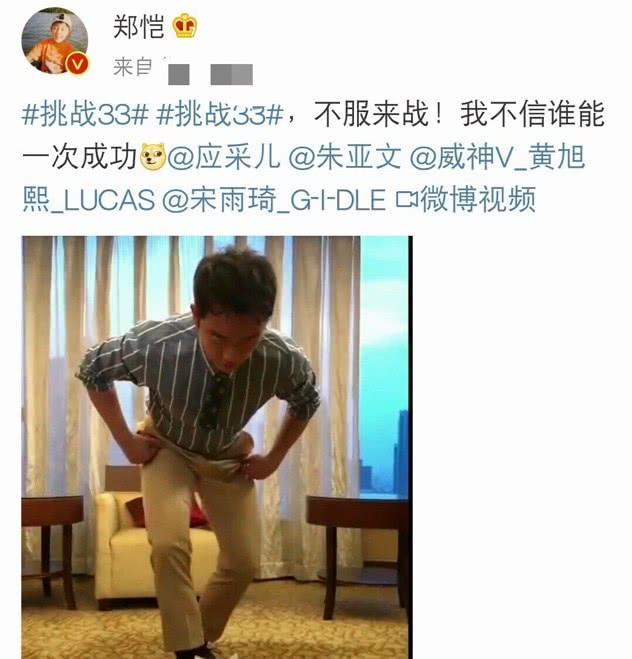Tap the orange verified V badge
Image resolution: width=632 pixels, height=659 pixels.
click(77, 63)
